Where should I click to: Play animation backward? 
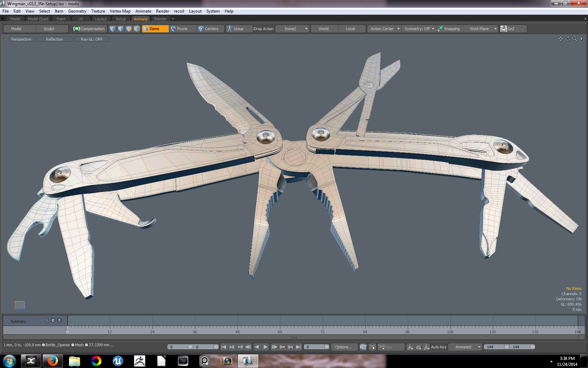(x=257, y=347)
